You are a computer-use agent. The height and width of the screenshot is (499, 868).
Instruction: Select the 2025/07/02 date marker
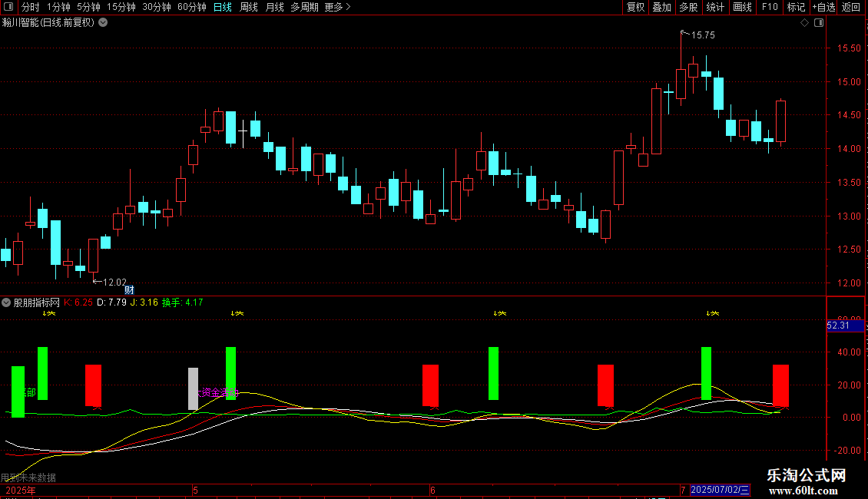(720, 490)
